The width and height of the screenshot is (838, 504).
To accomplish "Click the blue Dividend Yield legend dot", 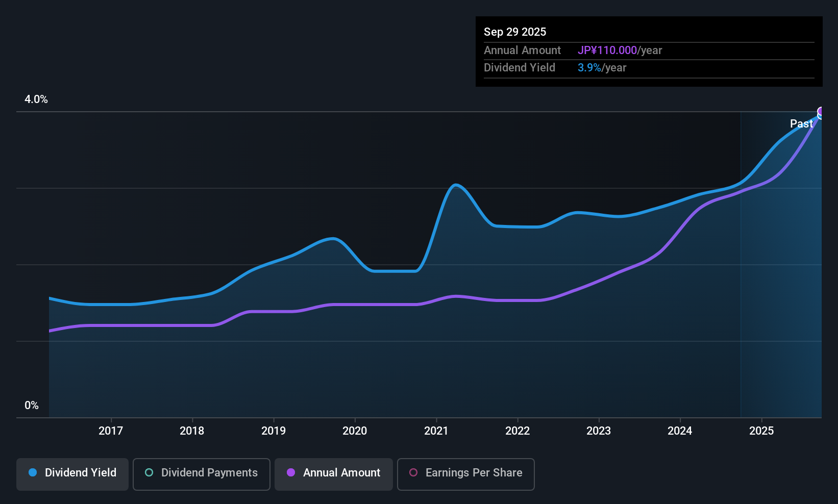I will pos(33,473).
